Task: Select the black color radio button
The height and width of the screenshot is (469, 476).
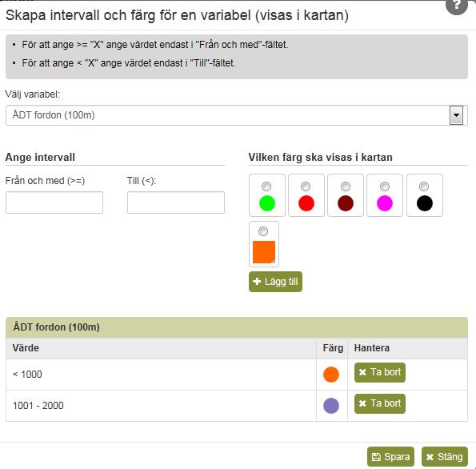Action: (x=424, y=186)
